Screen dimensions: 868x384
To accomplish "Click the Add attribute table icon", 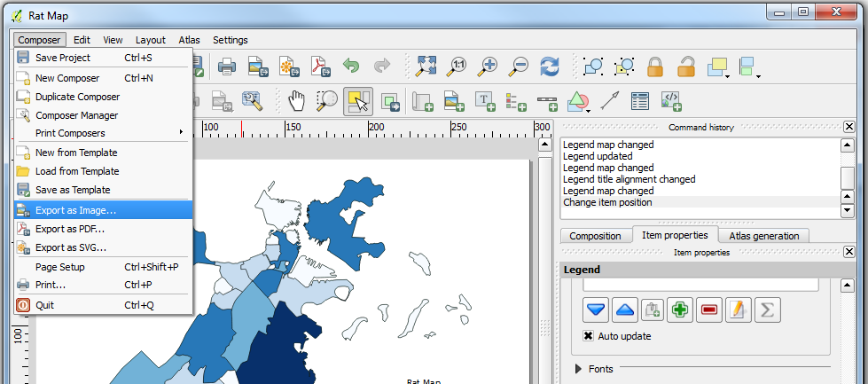I will coord(639,101).
